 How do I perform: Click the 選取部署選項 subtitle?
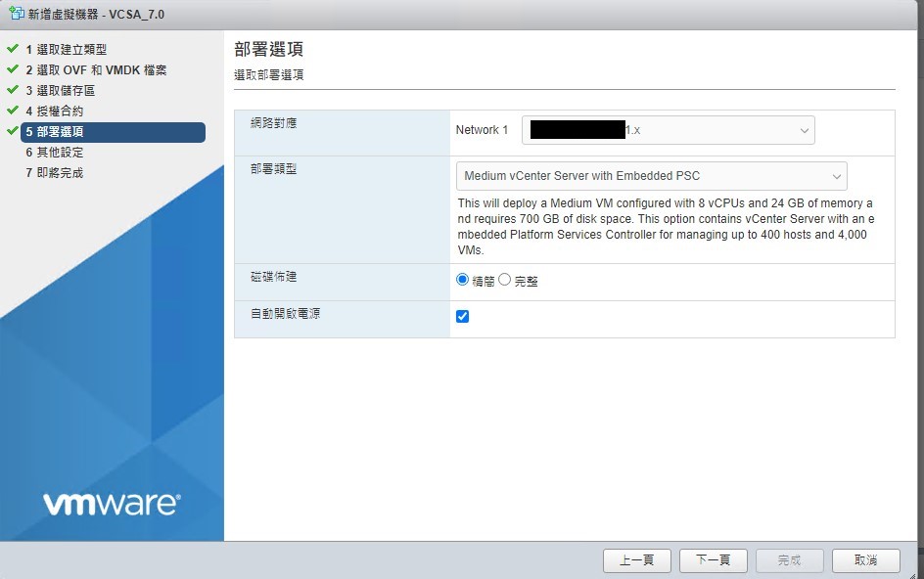pos(269,74)
